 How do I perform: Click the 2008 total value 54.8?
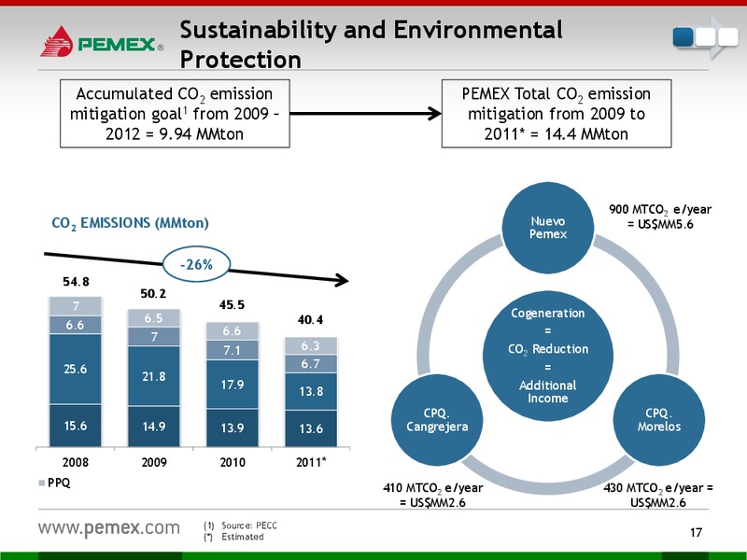(x=76, y=282)
